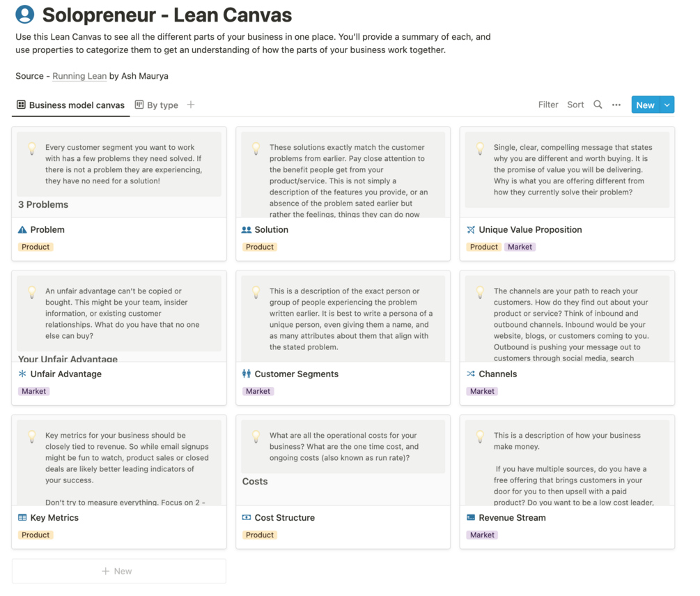Screen dimensions: 700x596
Task: Click the yellow Product tag on Problem card
Action: pyautogui.click(x=36, y=246)
